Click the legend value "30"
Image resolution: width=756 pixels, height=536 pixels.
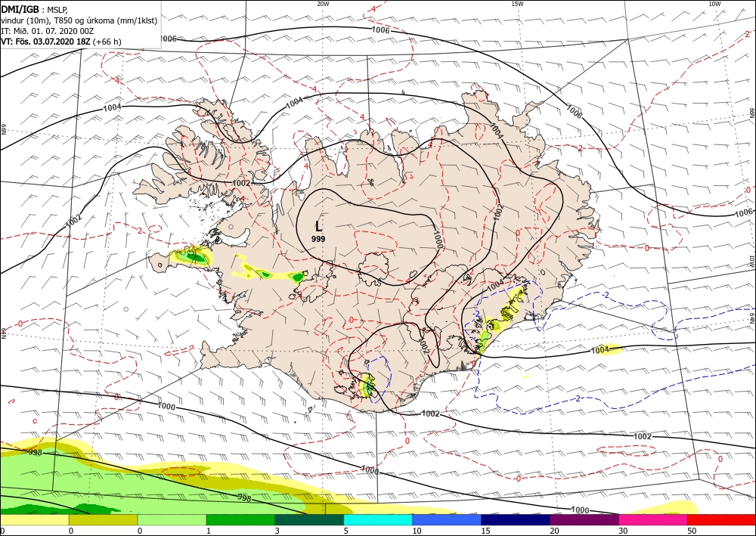[623, 531]
